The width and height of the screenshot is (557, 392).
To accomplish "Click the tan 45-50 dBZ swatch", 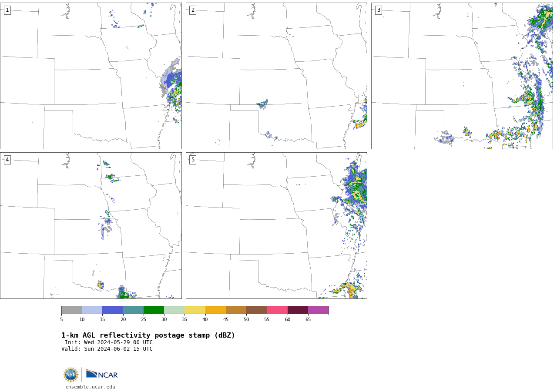I will (236, 310).
